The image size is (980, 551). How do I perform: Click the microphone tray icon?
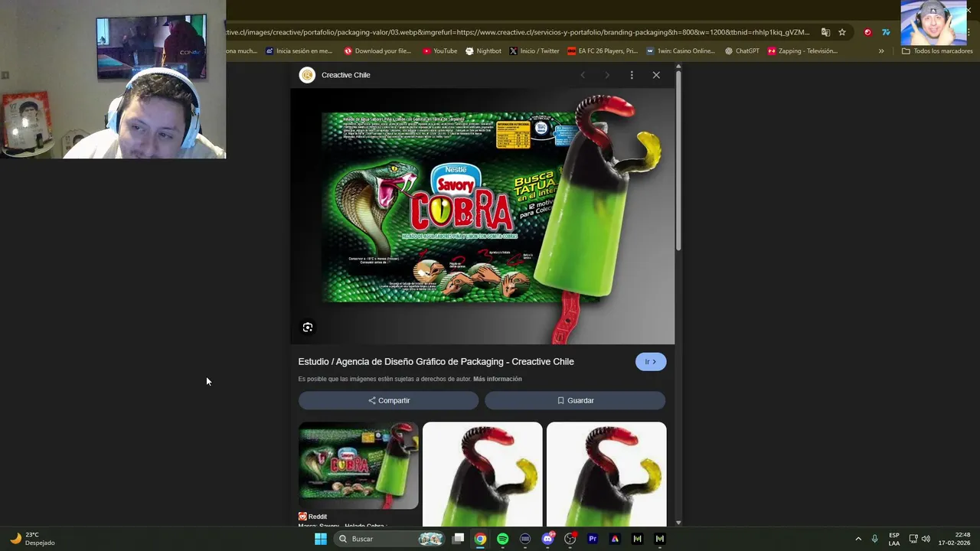click(874, 539)
